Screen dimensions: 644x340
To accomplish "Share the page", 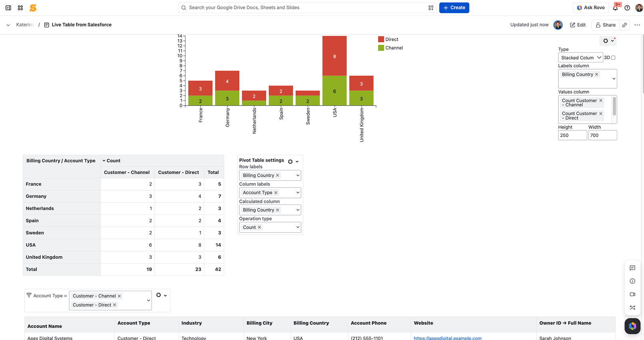I will [x=606, y=25].
